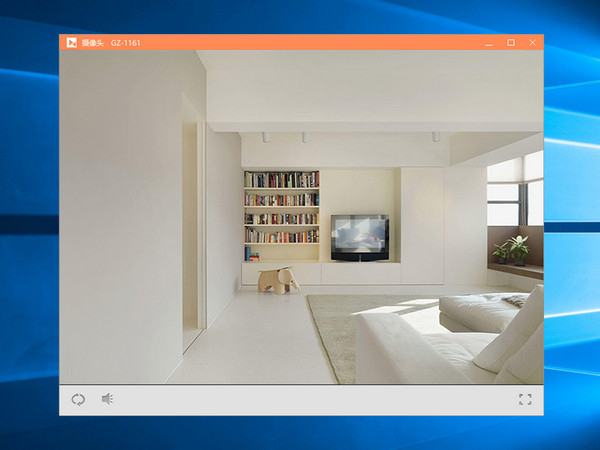
Task: Click the potted plant by the window
Action: point(517,247)
